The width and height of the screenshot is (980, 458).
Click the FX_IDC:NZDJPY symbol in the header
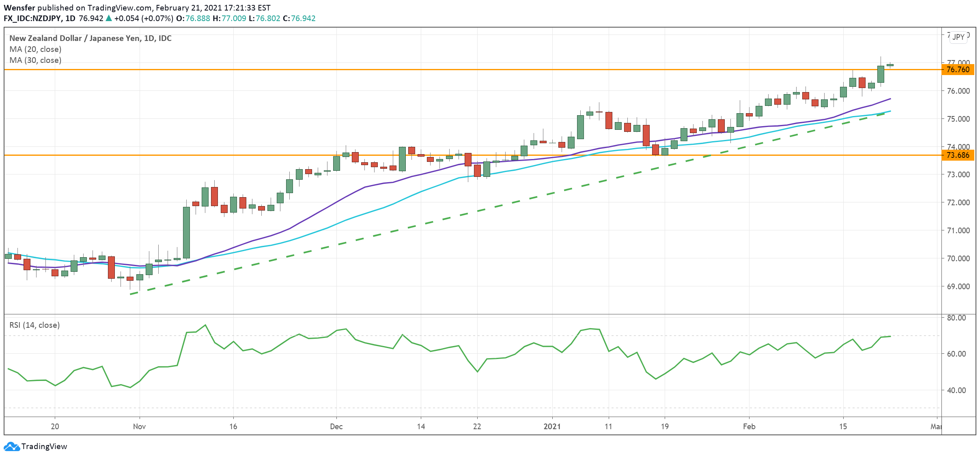click(32, 18)
